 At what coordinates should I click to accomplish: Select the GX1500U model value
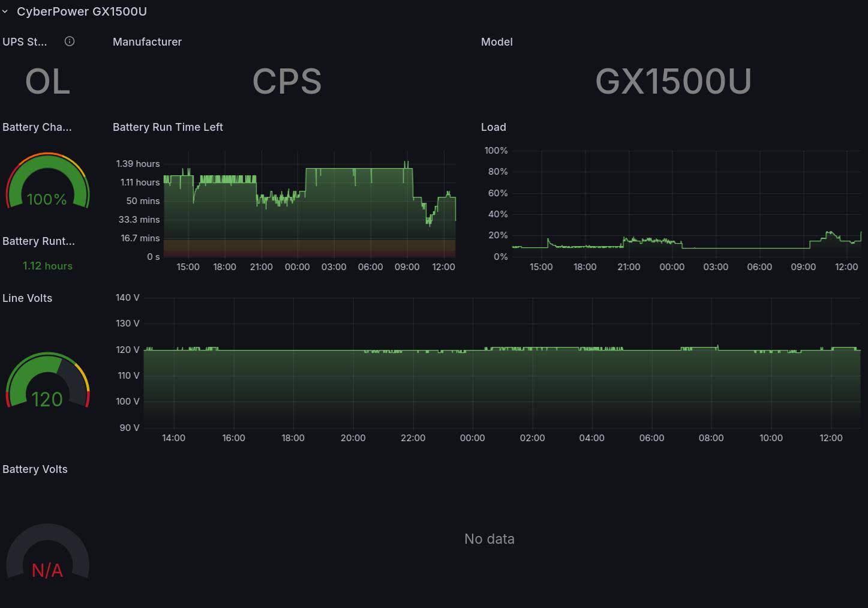(673, 82)
